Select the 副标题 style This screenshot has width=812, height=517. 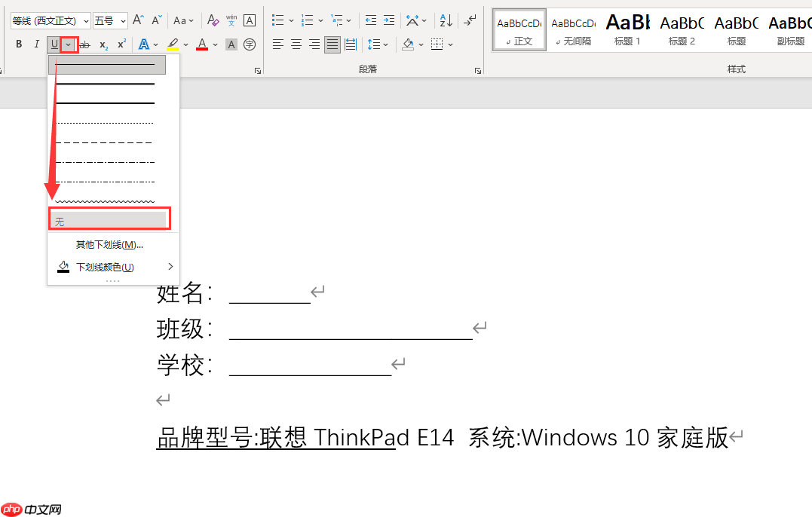pyautogui.click(x=789, y=31)
